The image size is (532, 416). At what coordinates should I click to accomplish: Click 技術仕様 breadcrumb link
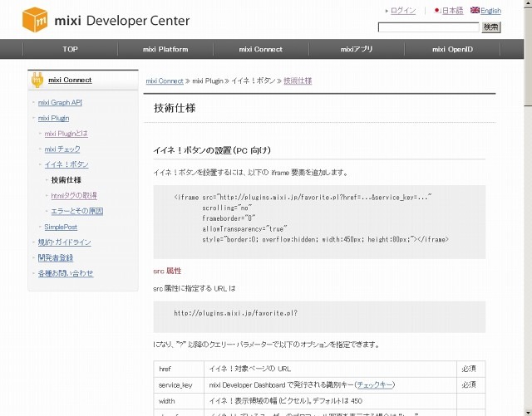pyautogui.click(x=298, y=81)
